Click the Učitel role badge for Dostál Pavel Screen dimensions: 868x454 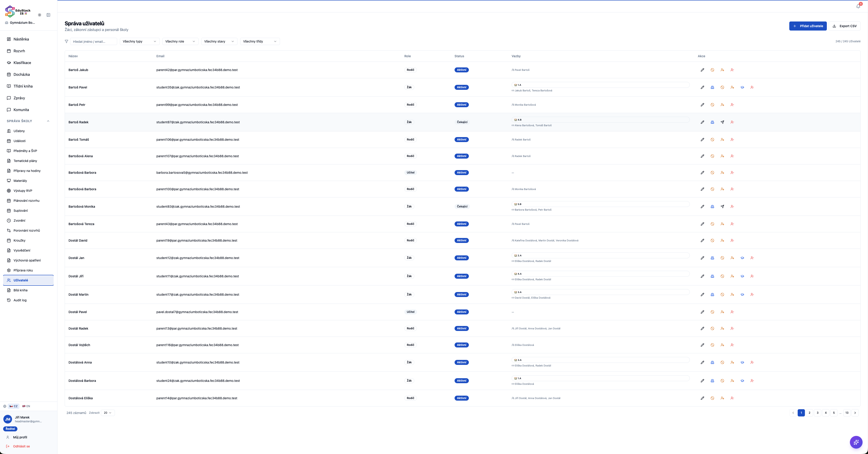tap(410, 312)
